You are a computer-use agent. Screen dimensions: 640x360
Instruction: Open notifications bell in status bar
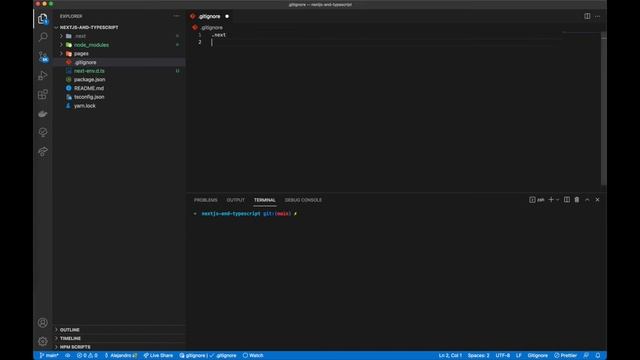tap(598, 355)
